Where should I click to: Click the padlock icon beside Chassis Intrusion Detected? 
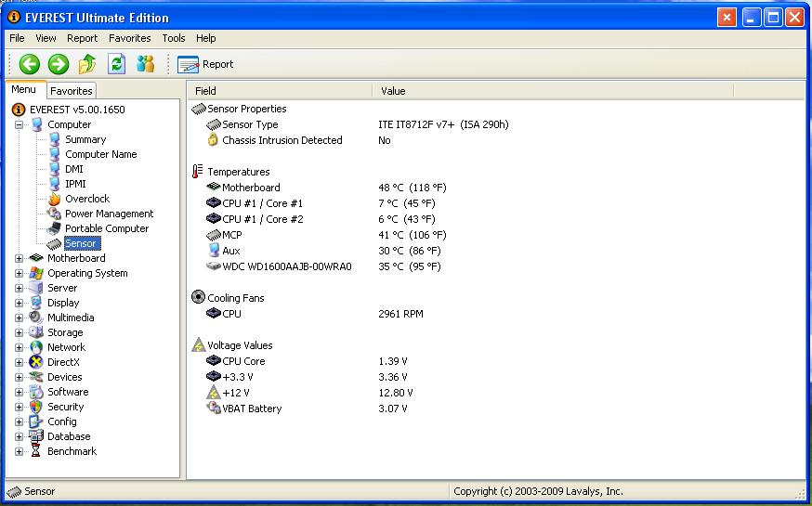[x=213, y=139]
